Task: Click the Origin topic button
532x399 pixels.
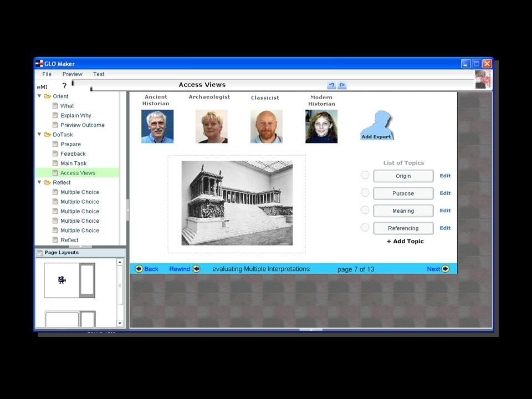Action: pos(403,176)
